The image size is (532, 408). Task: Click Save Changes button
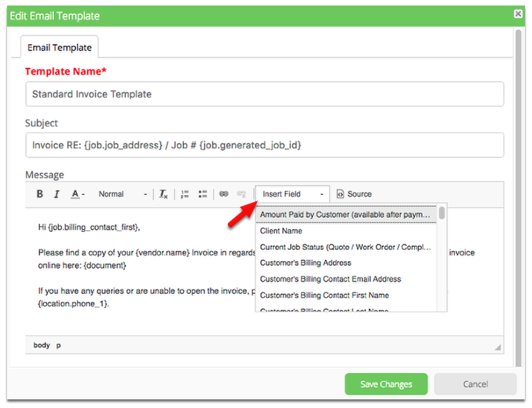point(386,384)
